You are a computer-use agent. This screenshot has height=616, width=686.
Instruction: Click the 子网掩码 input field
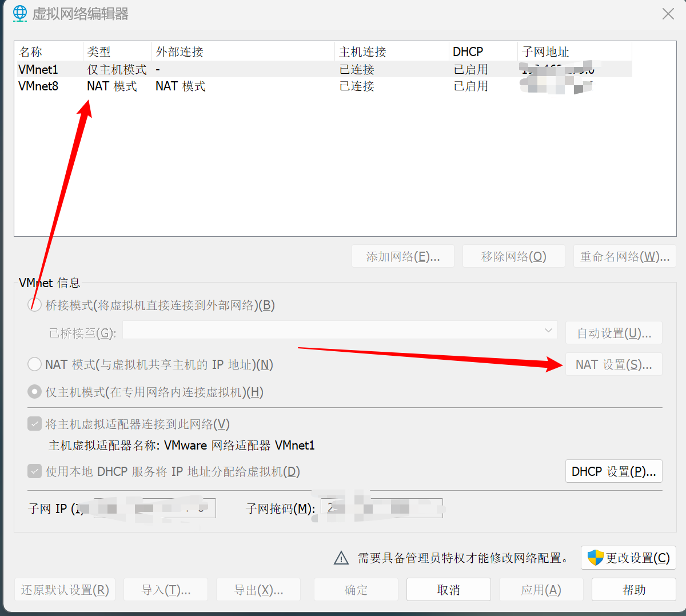[x=382, y=508]
